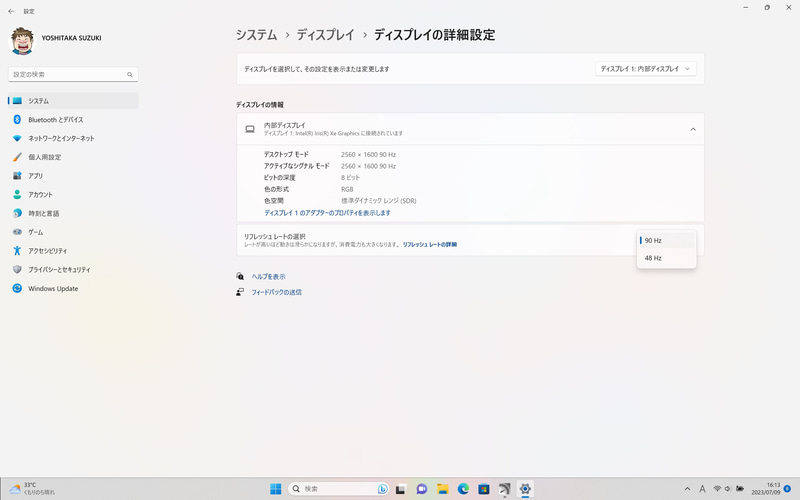Viewport: 800px width, 500px height.
Task: Click the speaker volume tray icon
Action: coord(728,489)
